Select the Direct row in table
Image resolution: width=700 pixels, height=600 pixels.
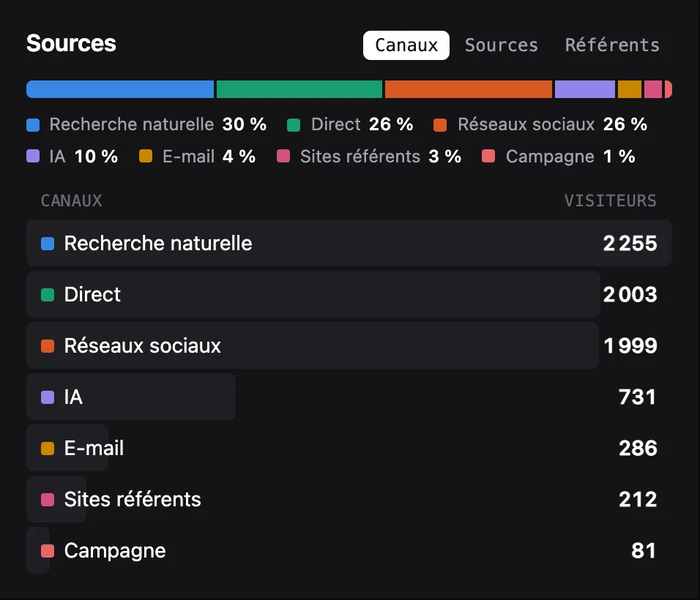click(x=349, y=294)
